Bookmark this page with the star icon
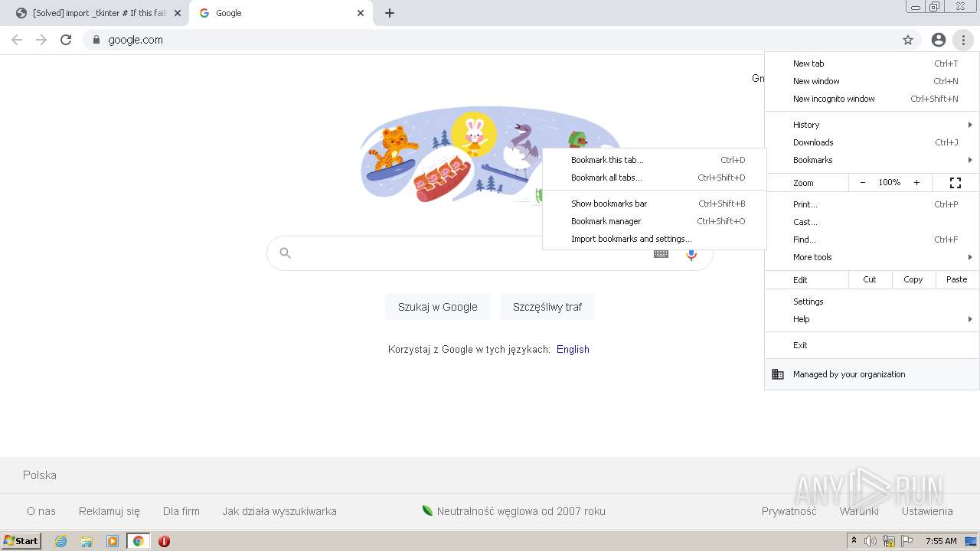The height and width of the screenshot is (551, 980). [908, 40]
